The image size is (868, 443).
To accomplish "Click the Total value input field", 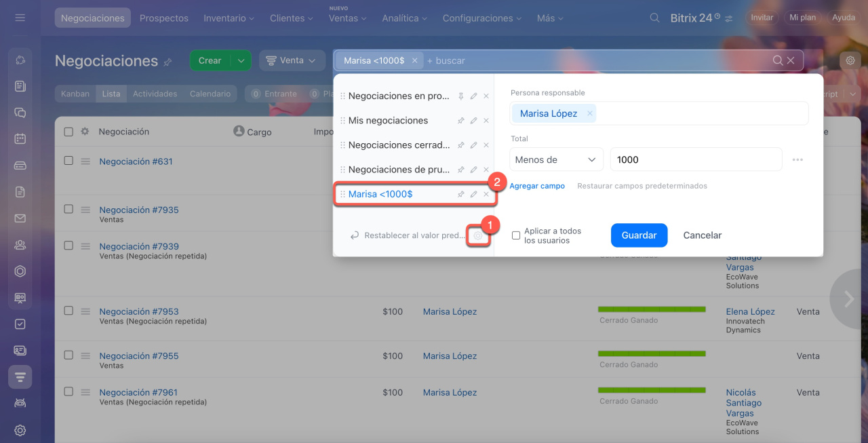I will coord(696,160).
